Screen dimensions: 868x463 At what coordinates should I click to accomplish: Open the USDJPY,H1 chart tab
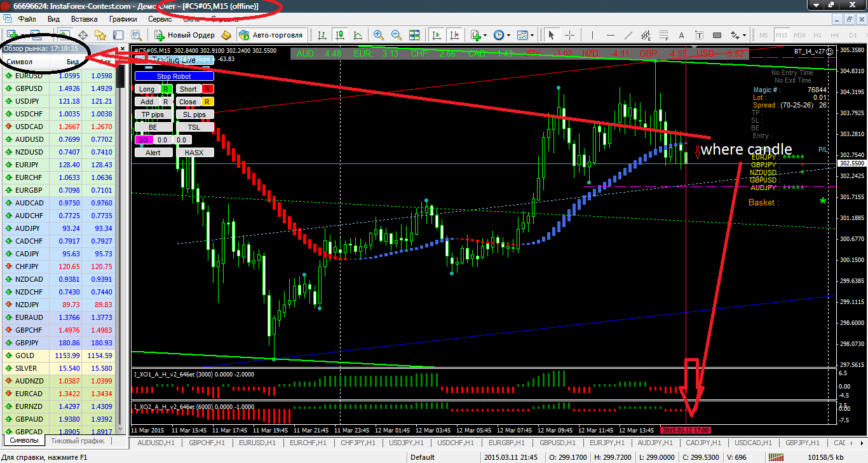407,443
